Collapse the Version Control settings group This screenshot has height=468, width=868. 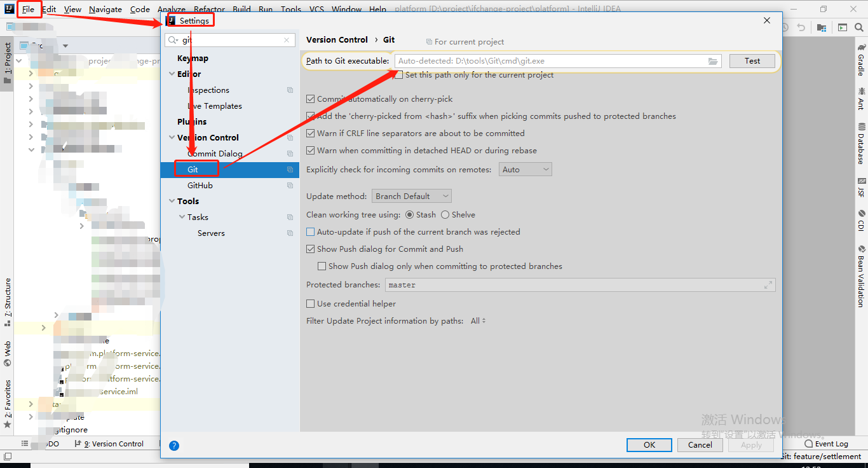point(172,138)
